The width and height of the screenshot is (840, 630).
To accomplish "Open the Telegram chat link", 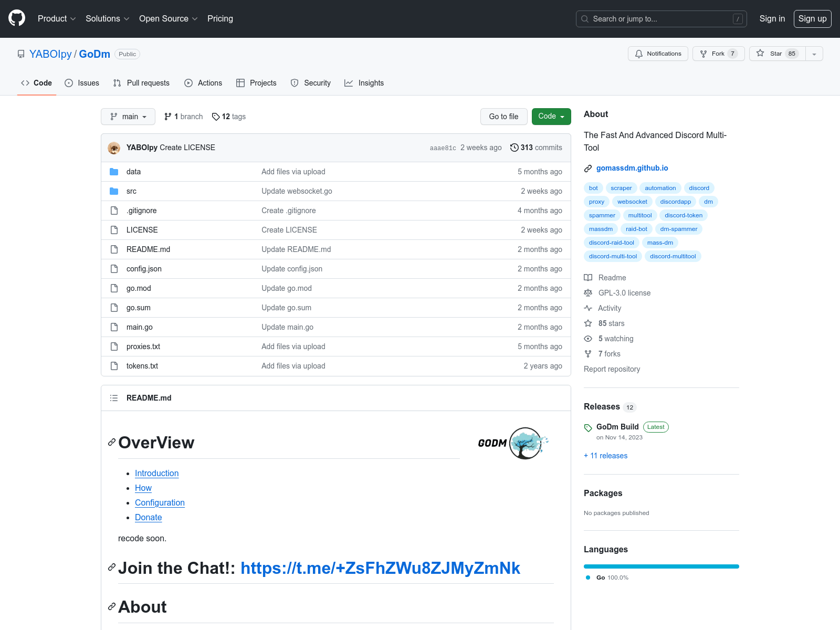I will click(380, 568).
